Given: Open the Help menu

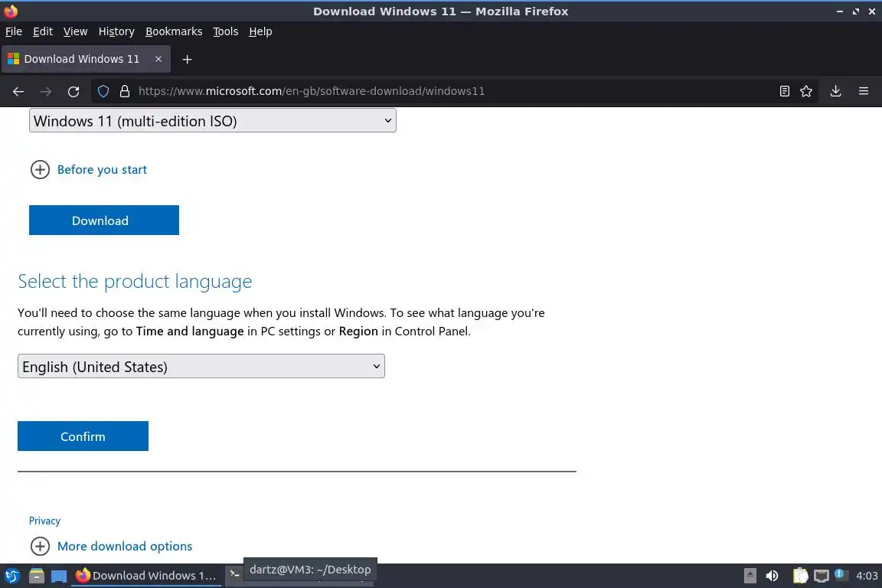Looking at the screenshot, I should (260, 31).
